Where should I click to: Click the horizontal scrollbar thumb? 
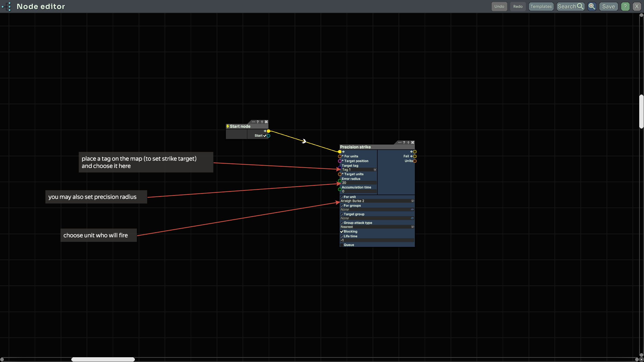(x=103, y=359)
